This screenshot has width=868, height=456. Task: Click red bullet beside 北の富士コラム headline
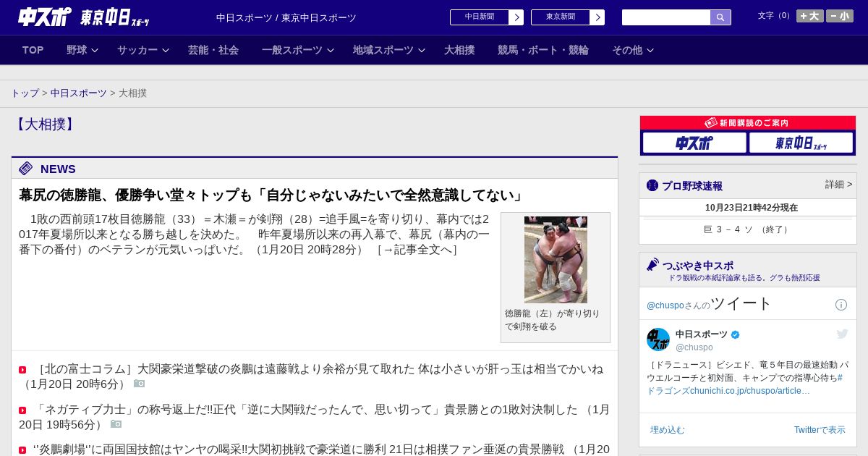(22, 370)
